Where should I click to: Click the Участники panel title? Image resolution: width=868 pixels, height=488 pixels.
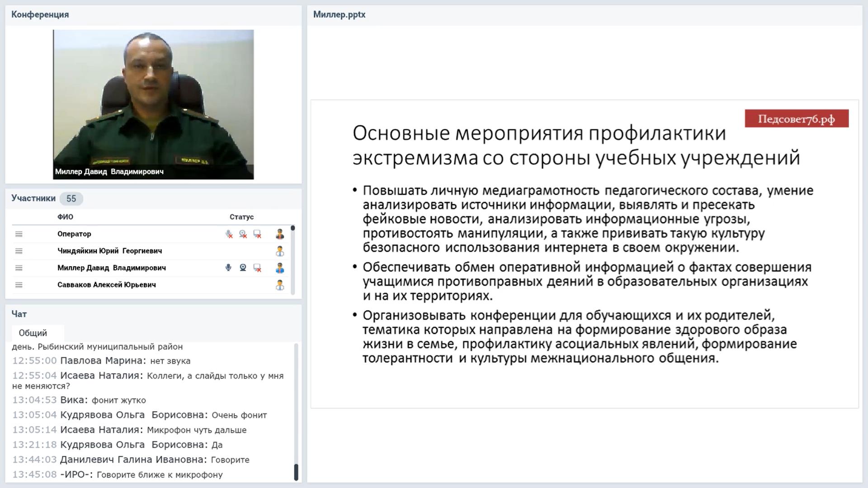pyautogui.click(x=33, y=198)
